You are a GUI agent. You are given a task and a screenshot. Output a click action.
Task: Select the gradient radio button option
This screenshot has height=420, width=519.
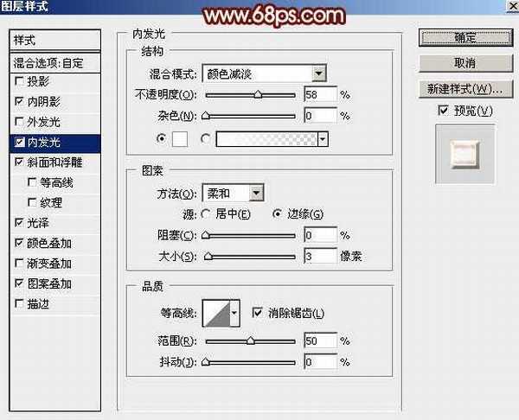pos(206,138)
